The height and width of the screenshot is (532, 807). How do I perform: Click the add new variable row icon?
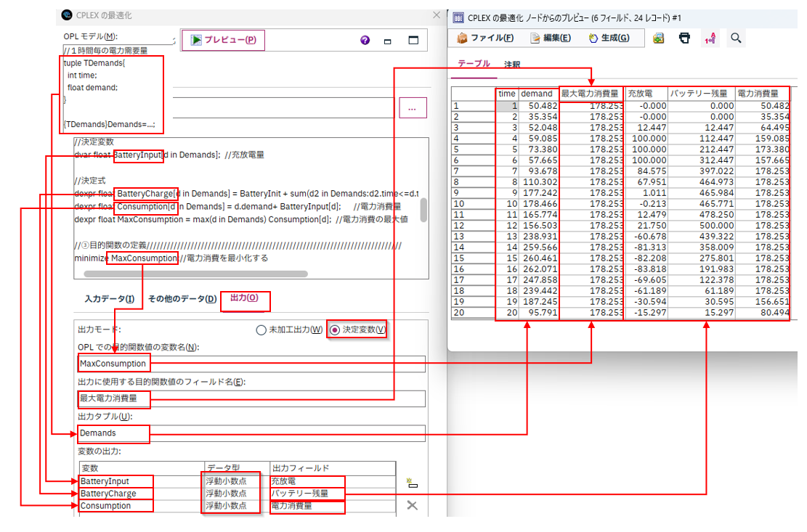tap(412, 483)
